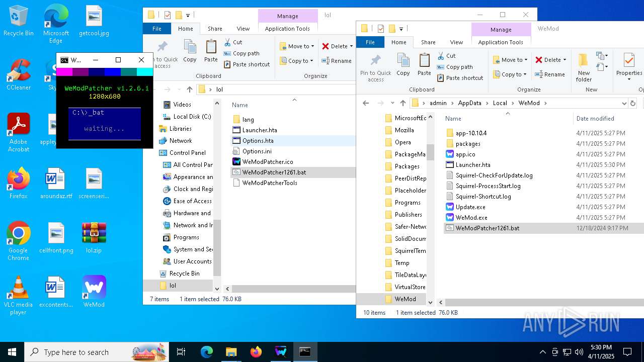Switch to Share tab in lol window
This screenshot has width=644, height=362.
pyautogui.click(x=215, y=29)
